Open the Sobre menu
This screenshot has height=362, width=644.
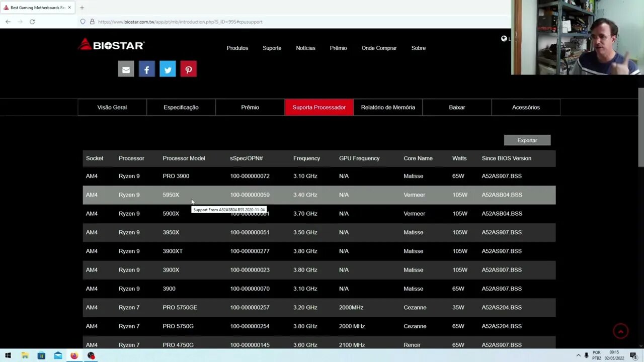coord(419,48)
